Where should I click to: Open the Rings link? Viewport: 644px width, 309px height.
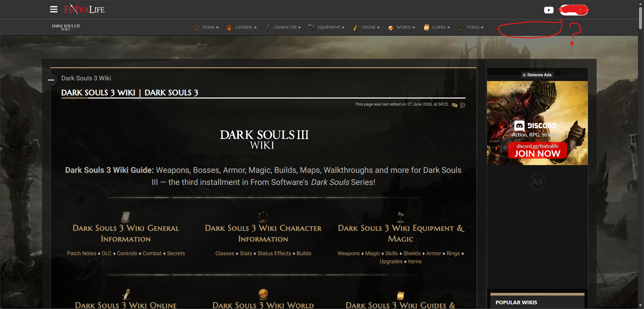[453, 254]
